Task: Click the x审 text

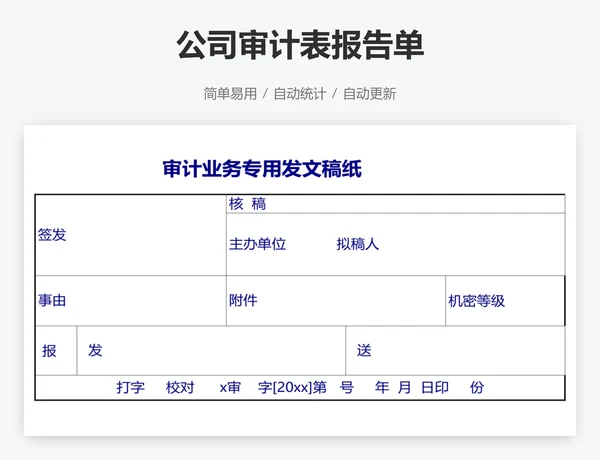Action: (x=230, y=388)
